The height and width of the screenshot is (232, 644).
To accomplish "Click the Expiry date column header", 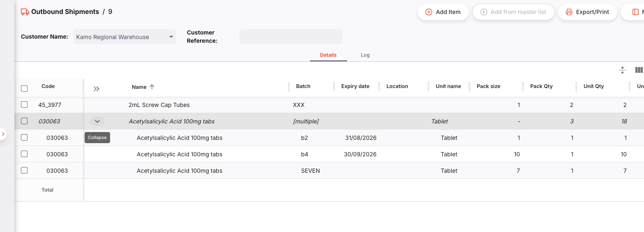I will click(355, 86).
